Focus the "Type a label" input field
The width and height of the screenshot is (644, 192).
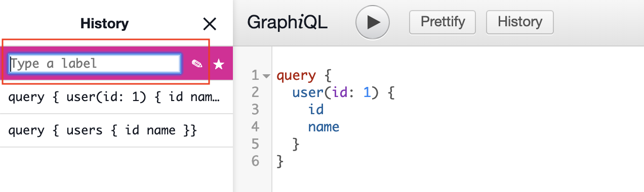click(x=95, y=64)
